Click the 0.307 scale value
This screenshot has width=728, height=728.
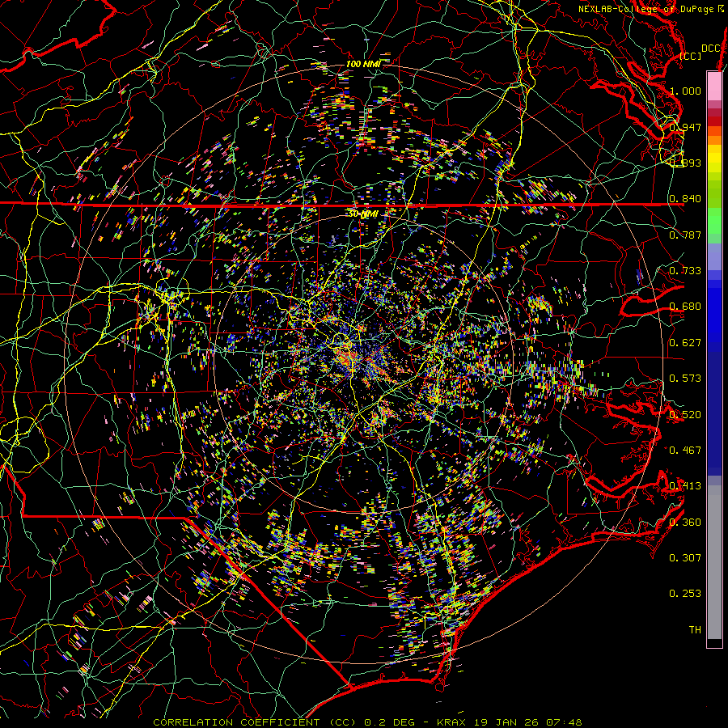pos(685,558)
